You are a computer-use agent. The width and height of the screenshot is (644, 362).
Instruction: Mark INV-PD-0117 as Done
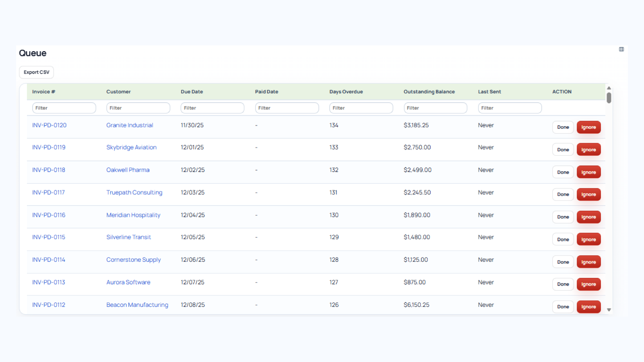pyautogui.click(x=563, y=194)
